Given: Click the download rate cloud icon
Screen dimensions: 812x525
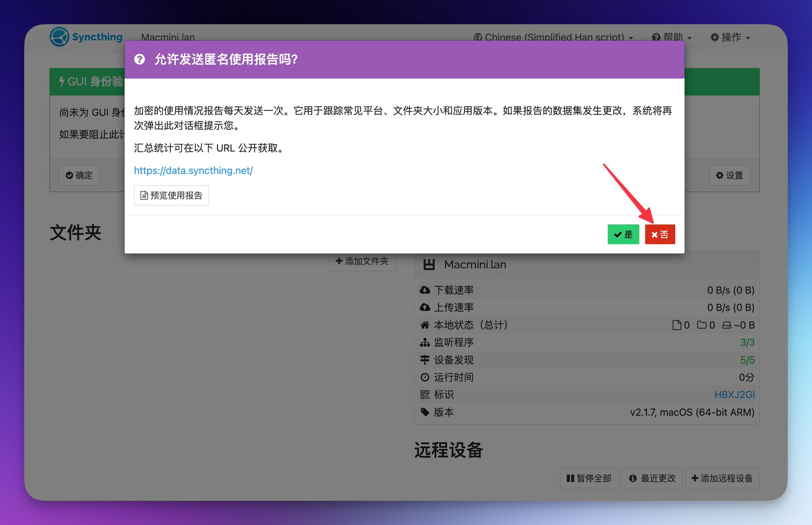Looking at the screenshot, I should [x=425, y=290].
